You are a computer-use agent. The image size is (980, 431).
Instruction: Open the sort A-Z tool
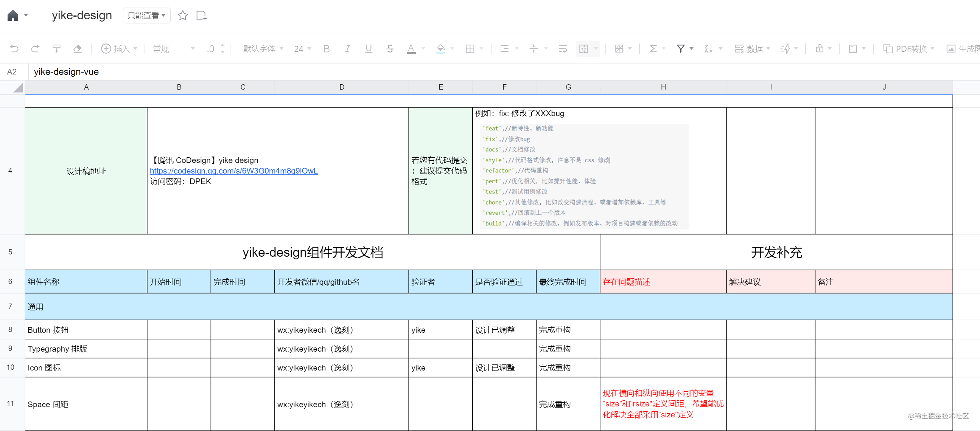(708, 49)
